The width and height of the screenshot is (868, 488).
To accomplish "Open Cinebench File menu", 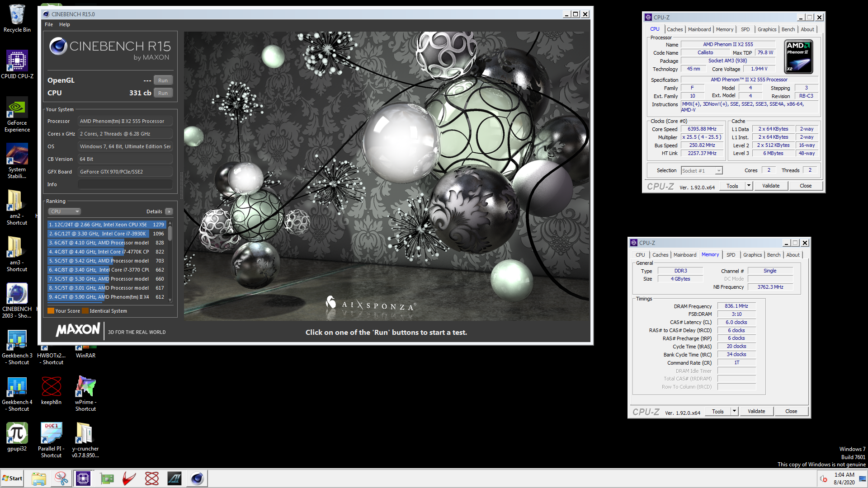I will point(49,24).
